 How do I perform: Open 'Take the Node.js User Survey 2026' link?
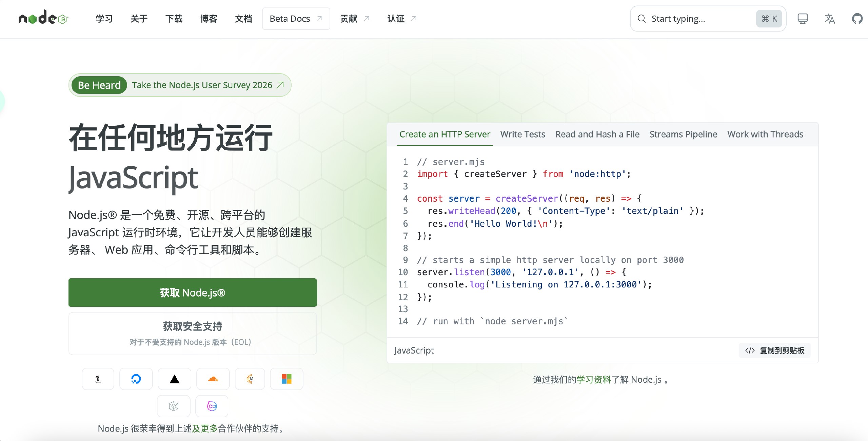pos(202,85)
